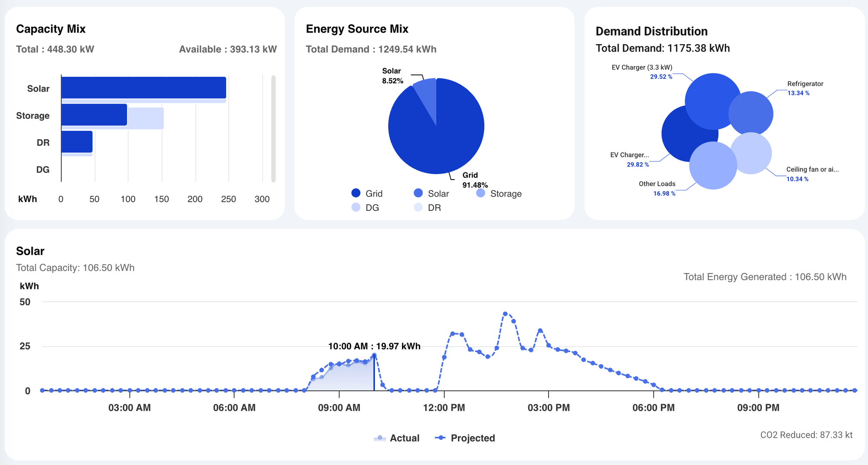
Task: Click the Other Loads bubble
Action: click(713, 167)
